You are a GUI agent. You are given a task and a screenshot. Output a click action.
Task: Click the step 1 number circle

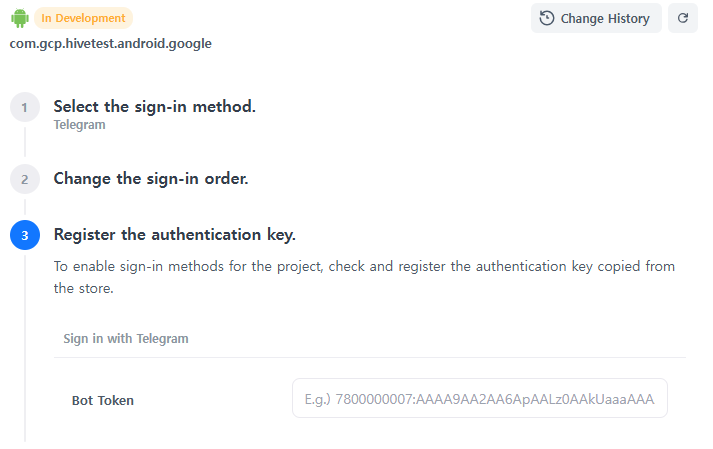(x=24, y=107)
